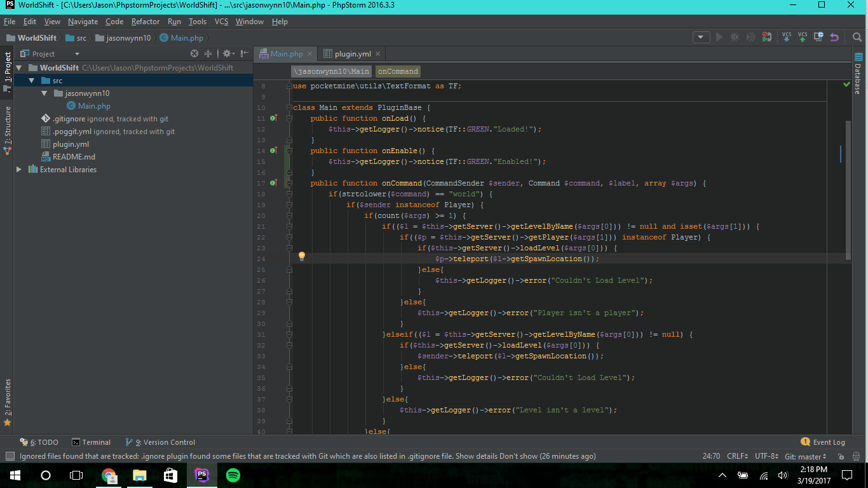Hide the Project tool window
The width and height of the screenshot is (868, 488).
pyautogui.click(x=245, y=54)
